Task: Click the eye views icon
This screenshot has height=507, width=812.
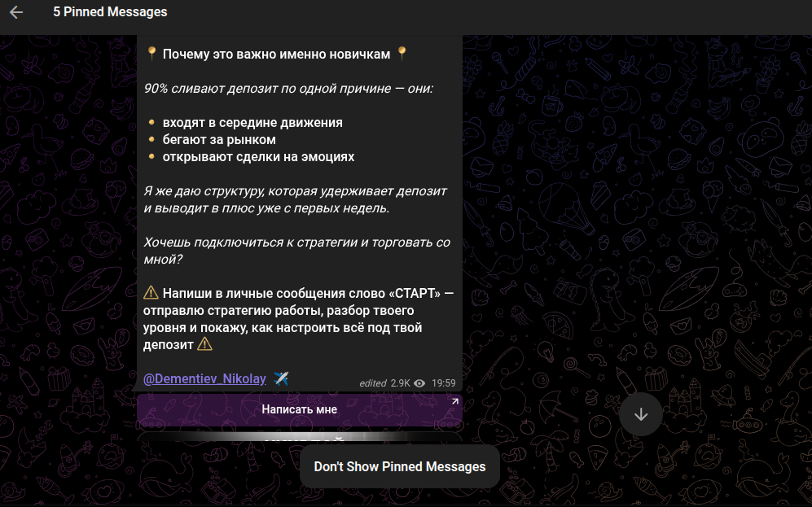Action: pyautogui.click(x=419, y=383)
